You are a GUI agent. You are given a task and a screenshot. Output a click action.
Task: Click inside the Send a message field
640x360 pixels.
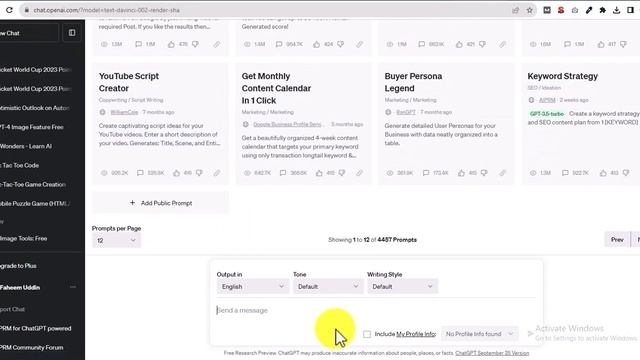click(376, 311)
